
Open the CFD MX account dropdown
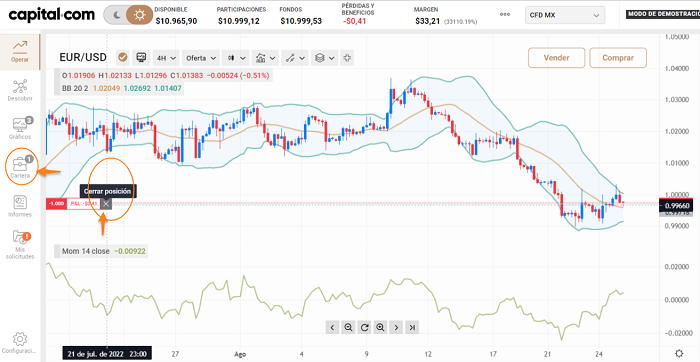click(x=564, y=15)
